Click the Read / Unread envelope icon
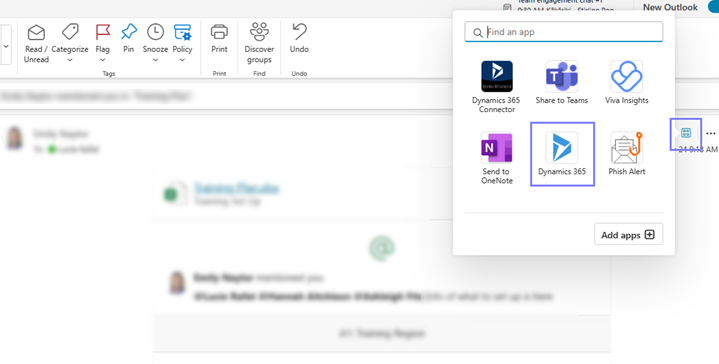The width and height of the screenshot is (719, 364). pyautogui.click(x=36, y=33)
